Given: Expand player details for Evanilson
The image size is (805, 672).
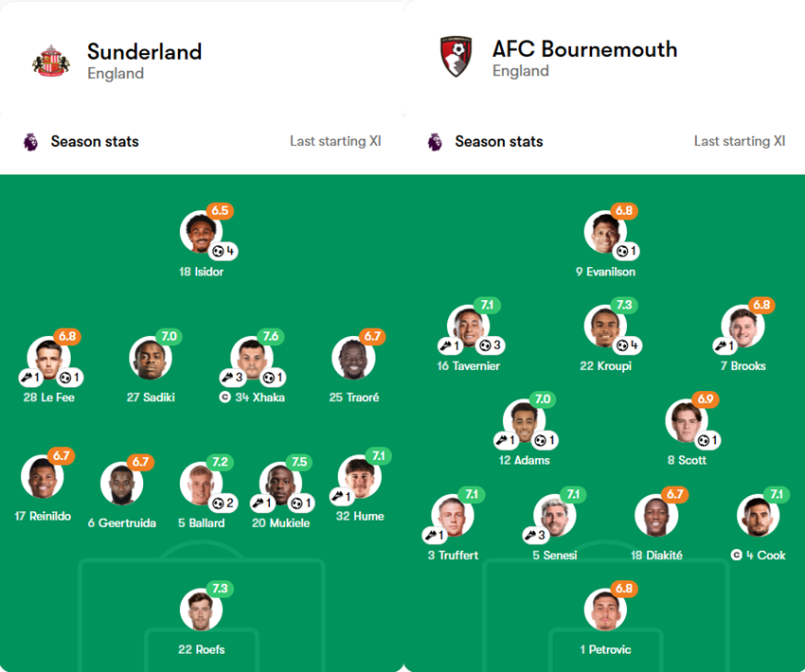Looking at the screenshot, I should click(x=607, y=232).
